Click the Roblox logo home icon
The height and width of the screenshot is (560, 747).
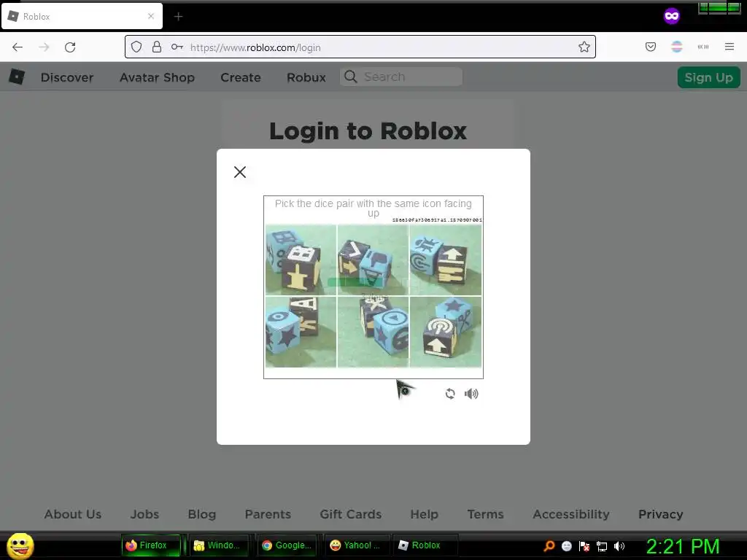18,77
